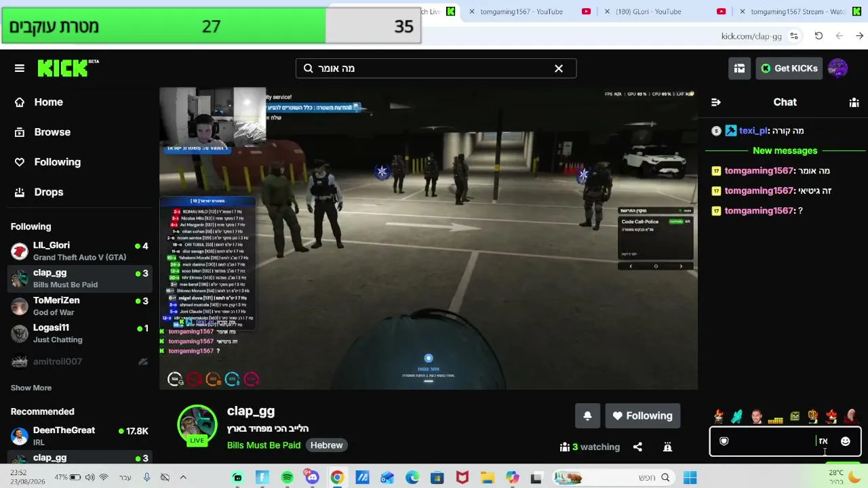This screenshot has width=868, height=488.
Task: Insert the yellow bars emote
Action: point(775,419)
